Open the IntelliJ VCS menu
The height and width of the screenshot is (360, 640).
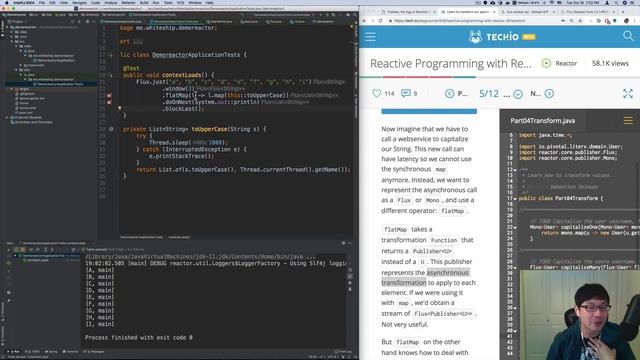pos(180,2)
